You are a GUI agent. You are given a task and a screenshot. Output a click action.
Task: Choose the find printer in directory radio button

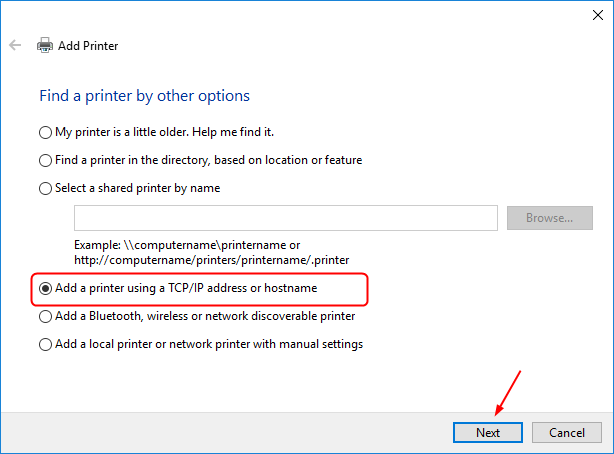[45, 160]
